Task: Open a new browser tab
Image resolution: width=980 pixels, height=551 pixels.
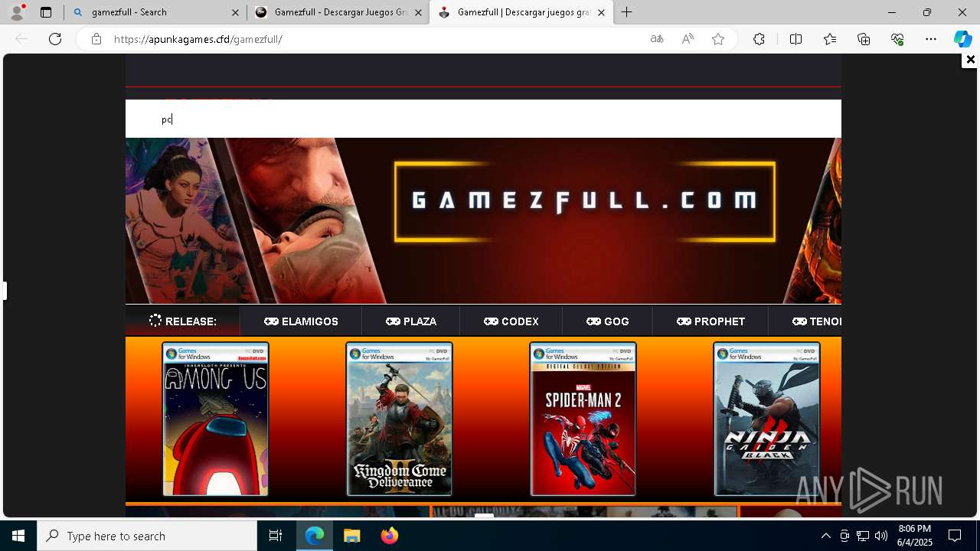Action: [x=627, y=12]
